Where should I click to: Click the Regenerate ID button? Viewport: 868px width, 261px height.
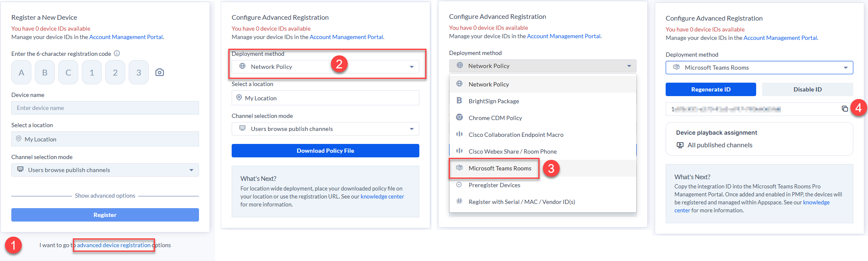pyautogui.click(x=710, y=89)
